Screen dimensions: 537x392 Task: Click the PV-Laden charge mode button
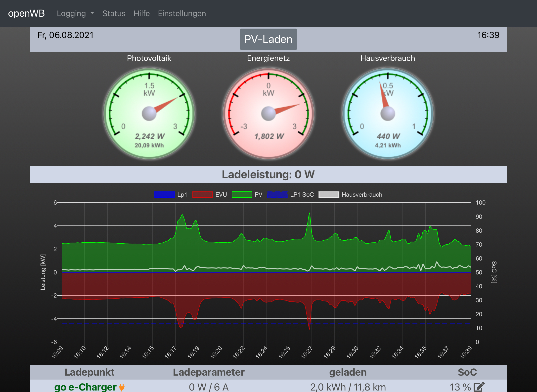[268, 39]
